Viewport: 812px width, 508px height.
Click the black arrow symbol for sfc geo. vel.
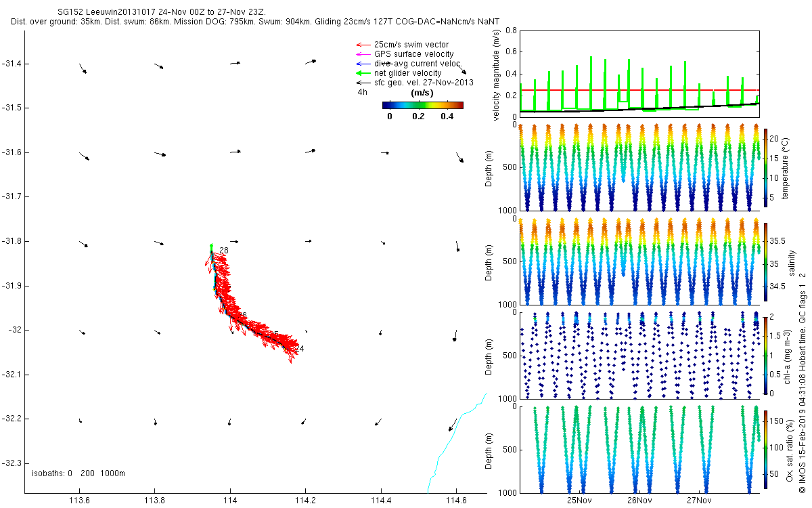pyautogui.click(x=362, y=83)
